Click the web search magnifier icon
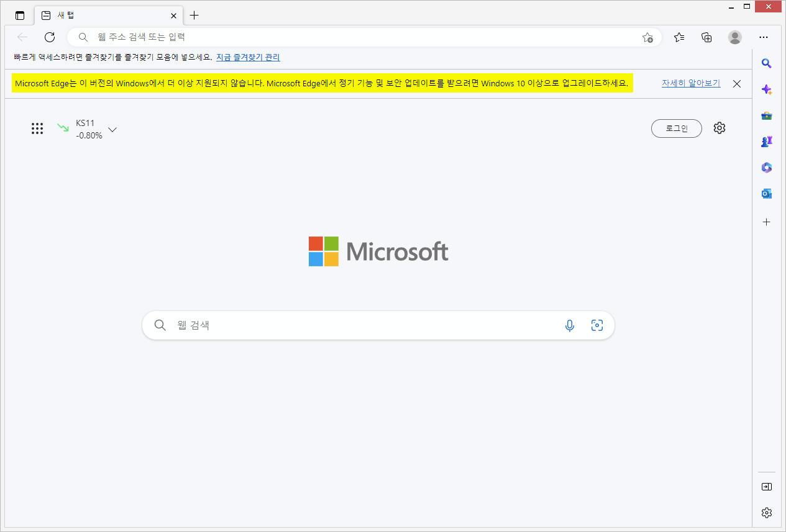 [x=160, y=325]
